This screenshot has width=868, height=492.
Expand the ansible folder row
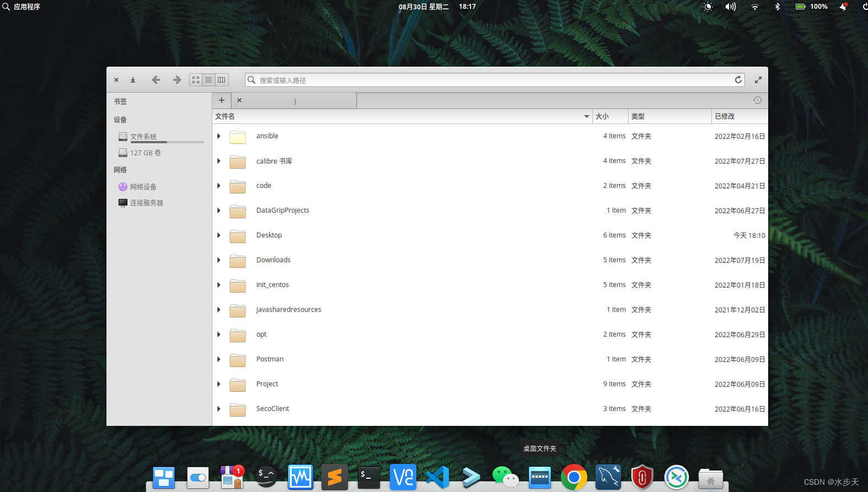tap(219, 136)
